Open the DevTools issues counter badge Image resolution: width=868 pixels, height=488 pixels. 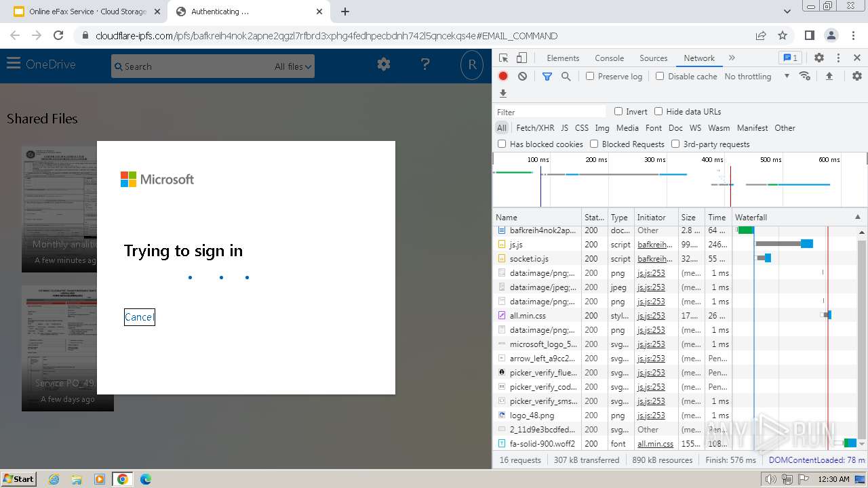tap(790, 58)
